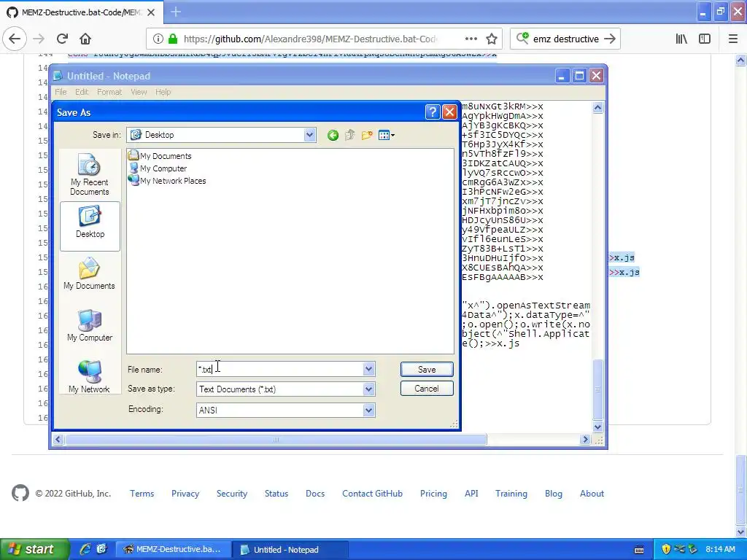Open Firefox hamburger menu
The height and width of the screenshot is (560, 747).
(733, 39)
